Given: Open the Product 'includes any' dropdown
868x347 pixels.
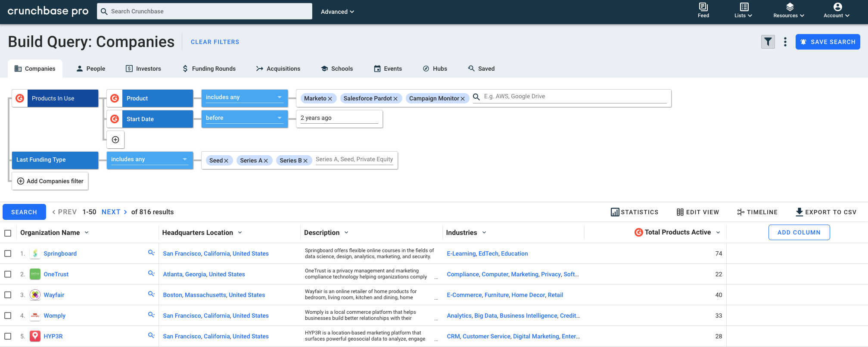Looking at the screenshot, I should tap(244, 98).
